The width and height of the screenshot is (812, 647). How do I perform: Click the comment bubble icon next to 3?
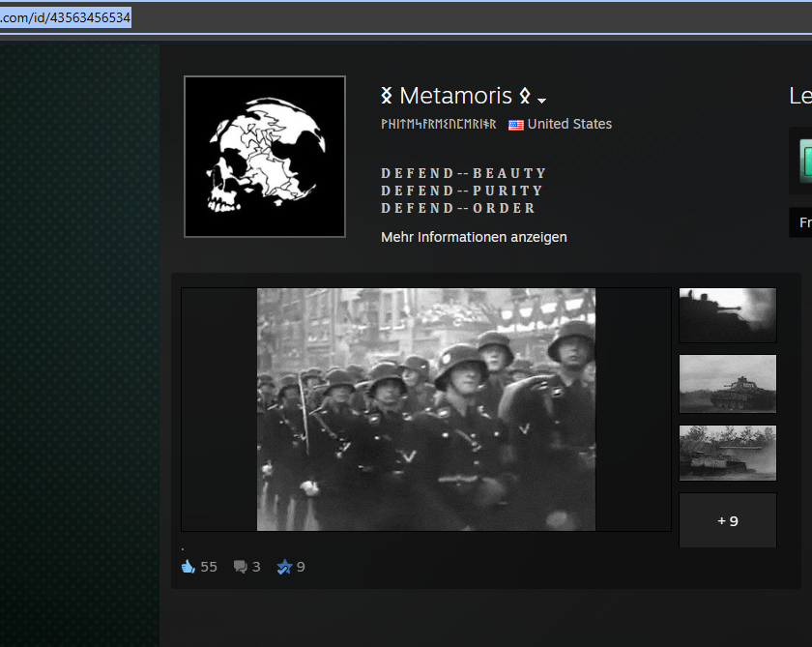coord(241,567)
